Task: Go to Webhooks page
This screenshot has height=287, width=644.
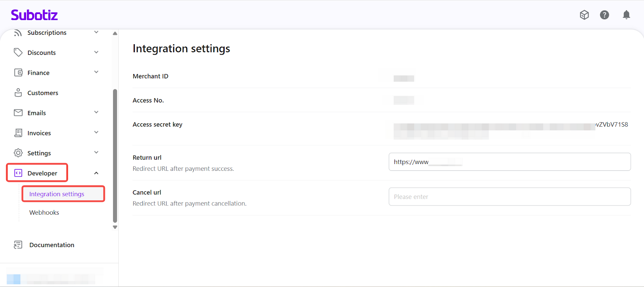Action: [44, 212]
